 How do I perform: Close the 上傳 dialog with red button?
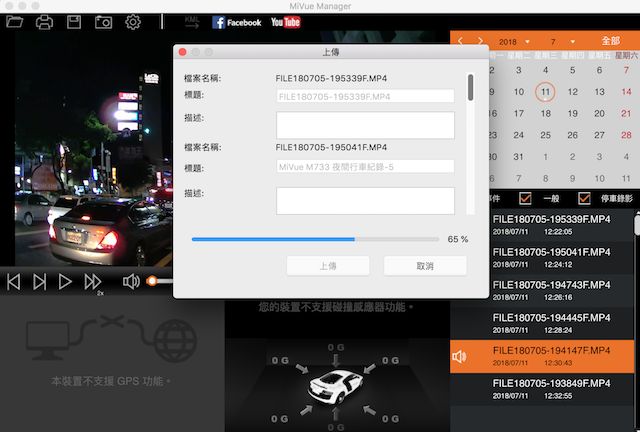[x=182, y=52]
